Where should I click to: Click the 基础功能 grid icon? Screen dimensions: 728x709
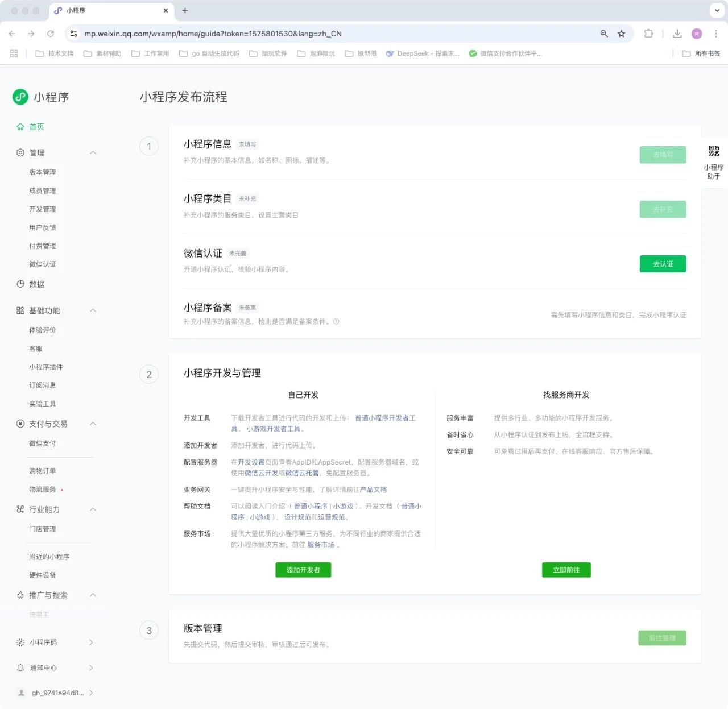pyautogui.click(x=20, y=310)
